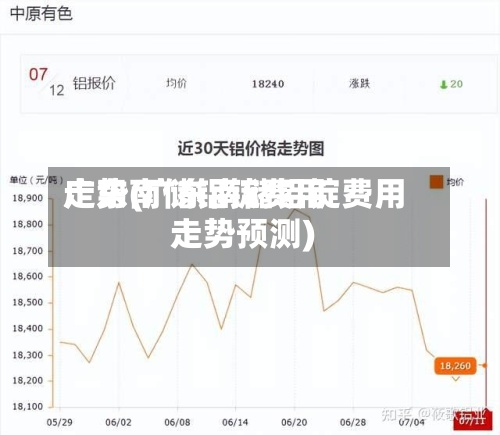Click the x-axis date 06/02

[118, 423]
